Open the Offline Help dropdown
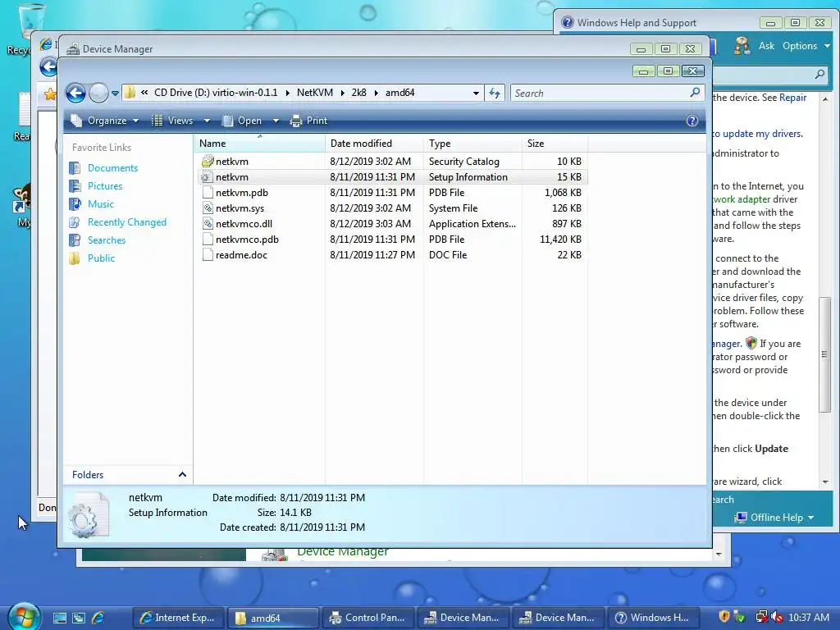 click(774, 518)
